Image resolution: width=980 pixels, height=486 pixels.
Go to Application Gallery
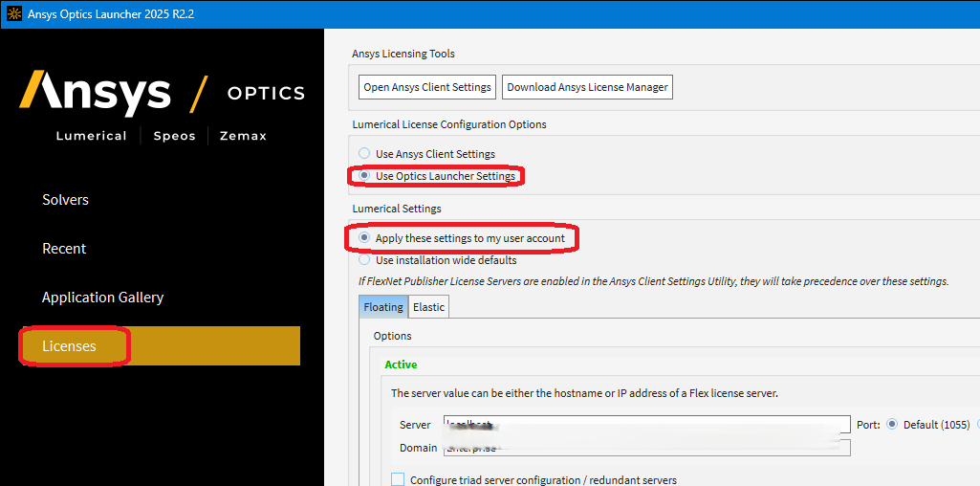(102, 298)
